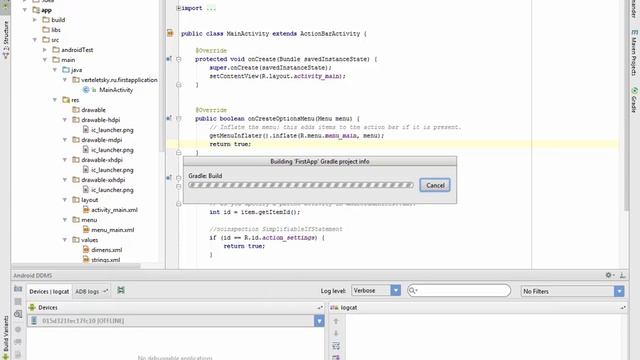
Task: Click override gutter icon beside onCreate
Action: (x=169, y=59)
